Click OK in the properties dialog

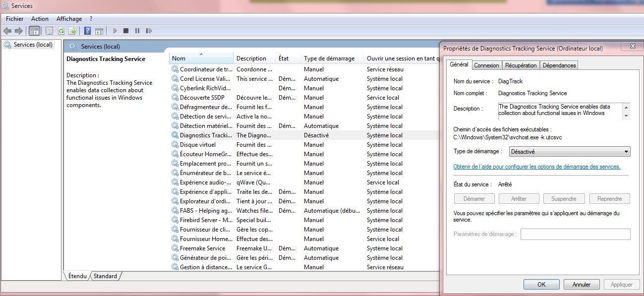coord(541,285)
